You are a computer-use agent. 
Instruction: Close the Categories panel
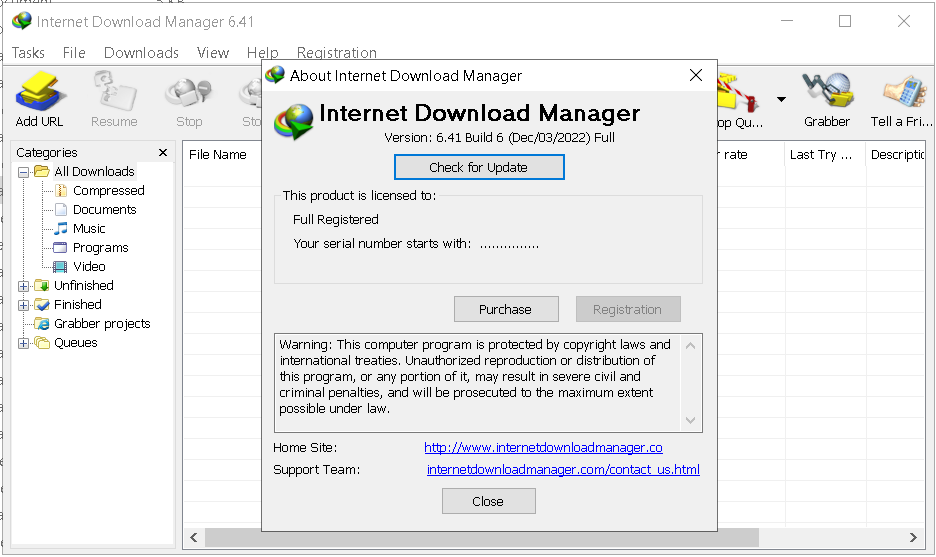coord(163,153)
